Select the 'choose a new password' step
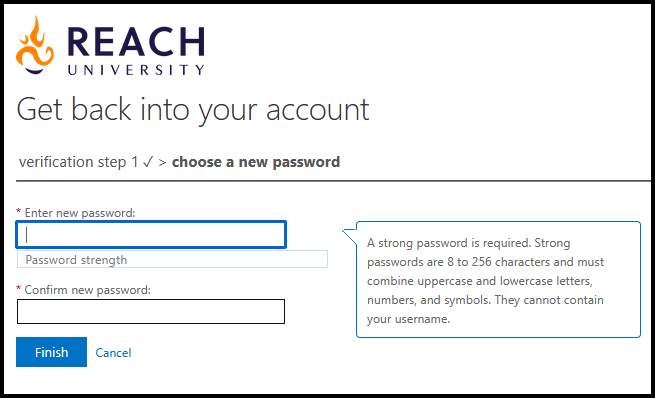This screenshot has height=398, width=655. click(256, 162)
